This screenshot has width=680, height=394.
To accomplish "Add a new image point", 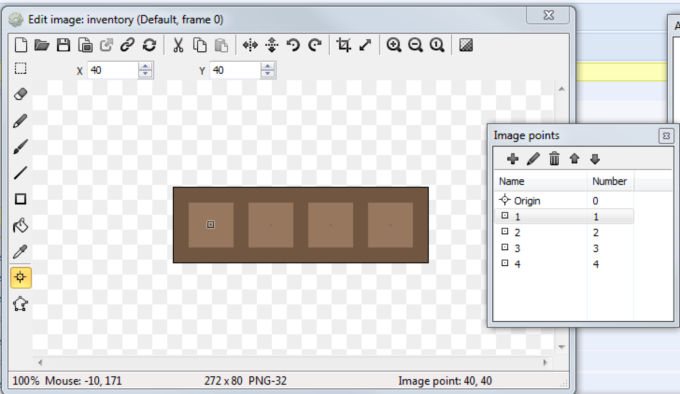I will [x=513, y=159].
